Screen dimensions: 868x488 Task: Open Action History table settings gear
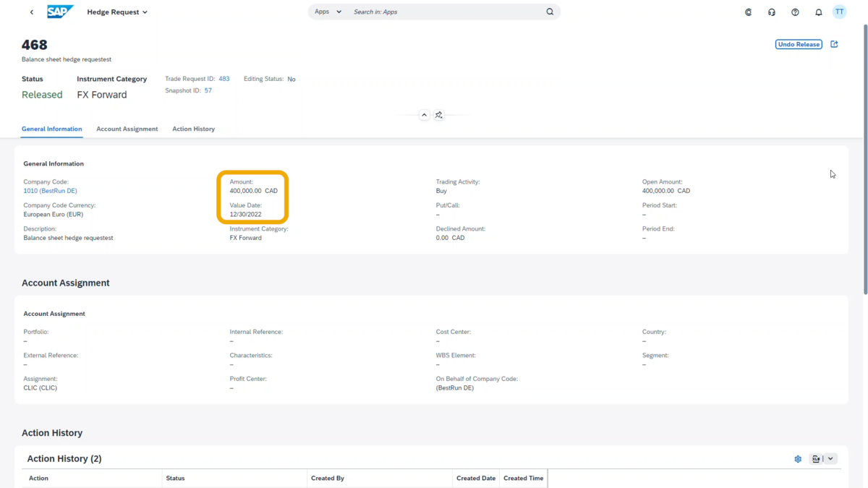[x=798, y=458]
